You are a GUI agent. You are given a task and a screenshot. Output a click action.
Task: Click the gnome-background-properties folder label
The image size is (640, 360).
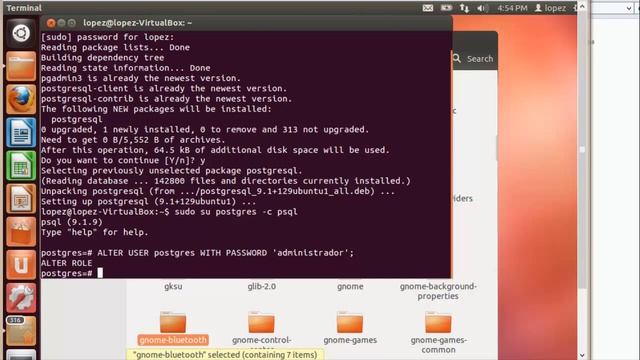[438, 291]
